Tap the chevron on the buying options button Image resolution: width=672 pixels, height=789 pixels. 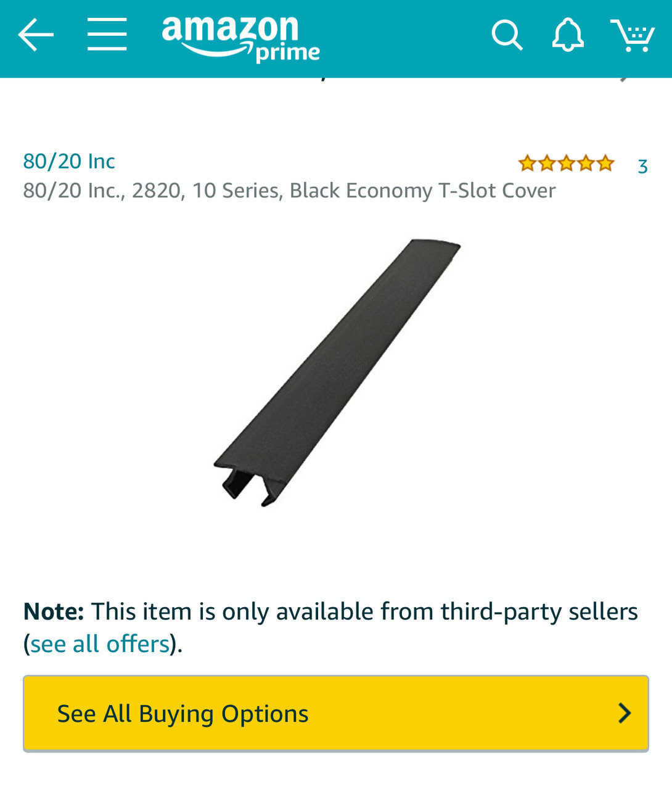coord(625,713)
